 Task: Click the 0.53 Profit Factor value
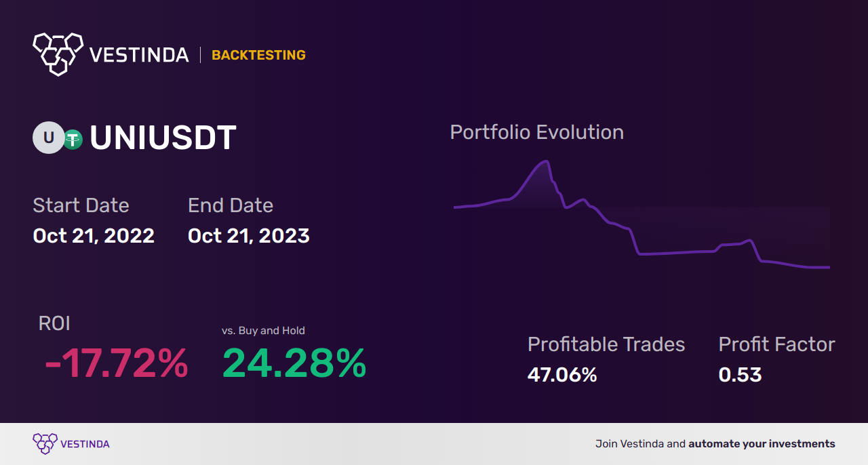pyautogui.click(x=740, y=375)
